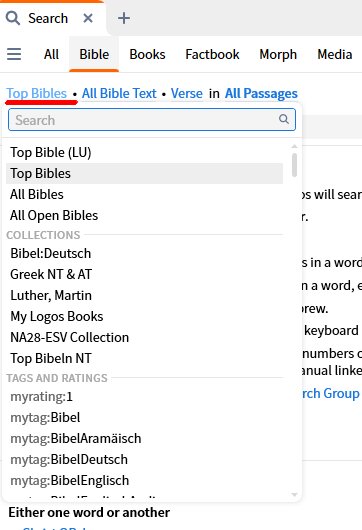This screenshot has width=362, height=530.
Task: Open the Factbook search tab
Action: pyautogui.click(x=212, y=54)
